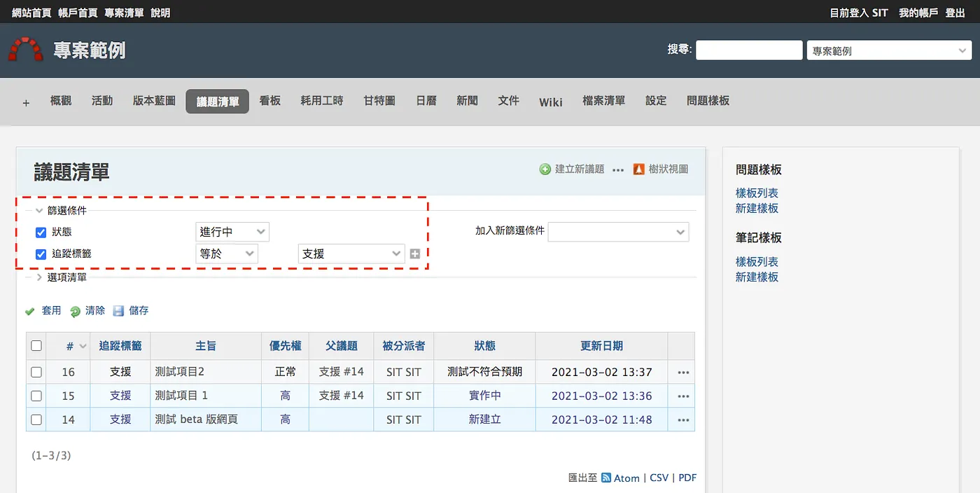Uncheck the 狀態 filter checkbox
The width and height of the screenshot is (980, 493).
(x=41, y=232)
